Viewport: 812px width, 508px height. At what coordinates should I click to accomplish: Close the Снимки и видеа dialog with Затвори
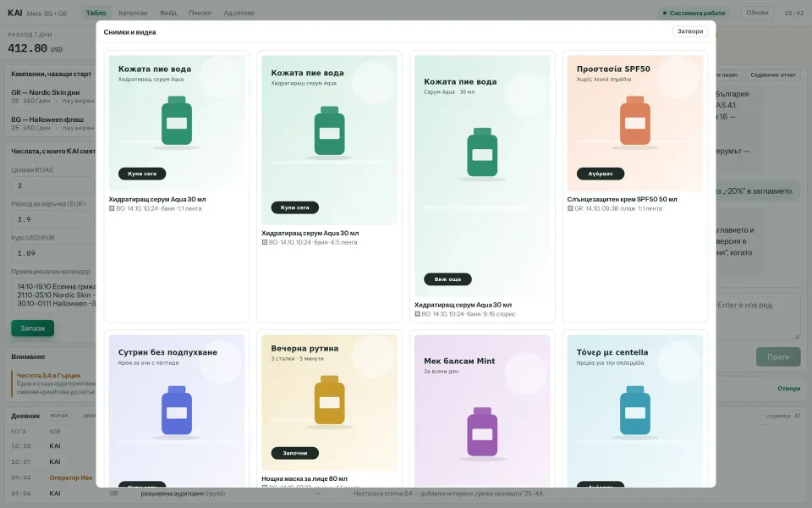tap(690, 31)
